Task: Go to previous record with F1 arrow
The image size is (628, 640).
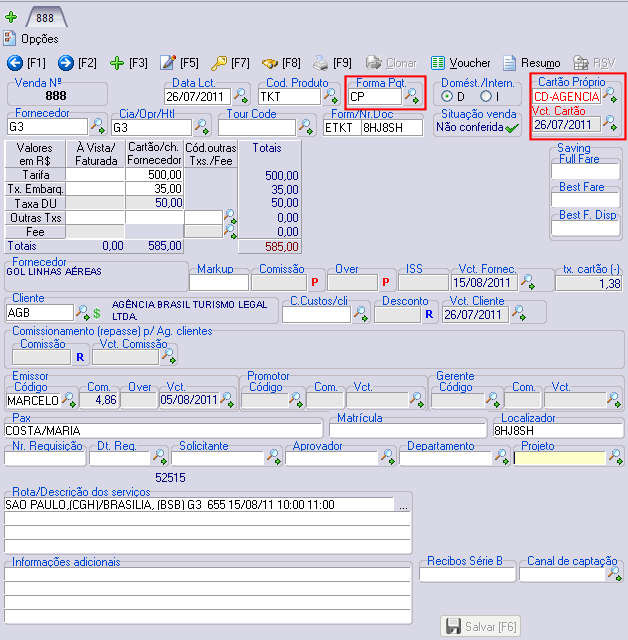Action: (15, 63)
